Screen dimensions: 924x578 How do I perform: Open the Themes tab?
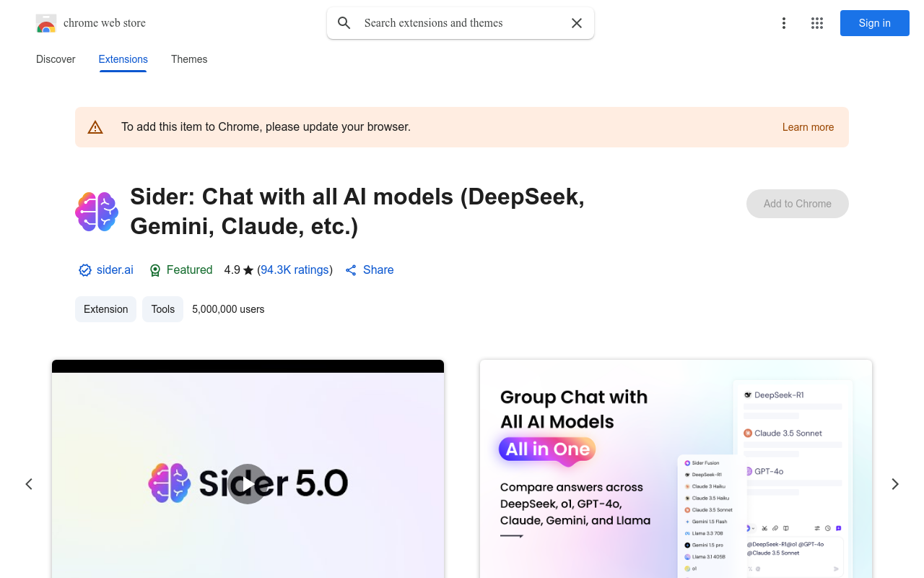click(x=189, y=59)
